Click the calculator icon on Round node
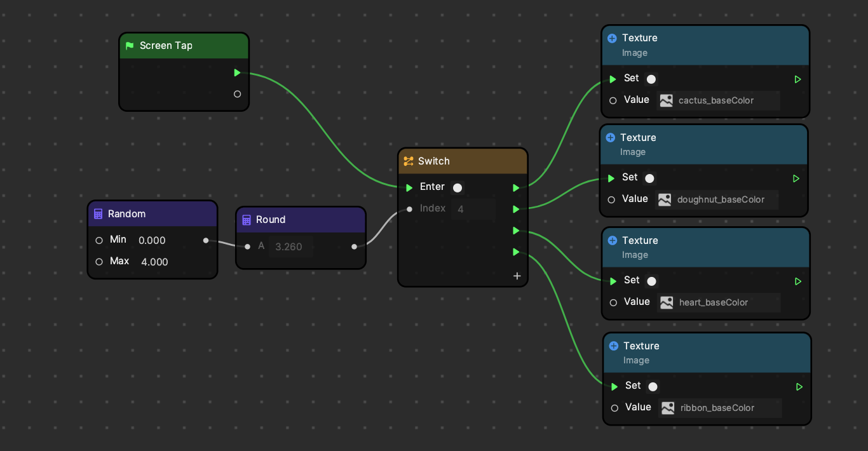Image resolution: width=868 pixels, height=451 pixels. point(247,220)
